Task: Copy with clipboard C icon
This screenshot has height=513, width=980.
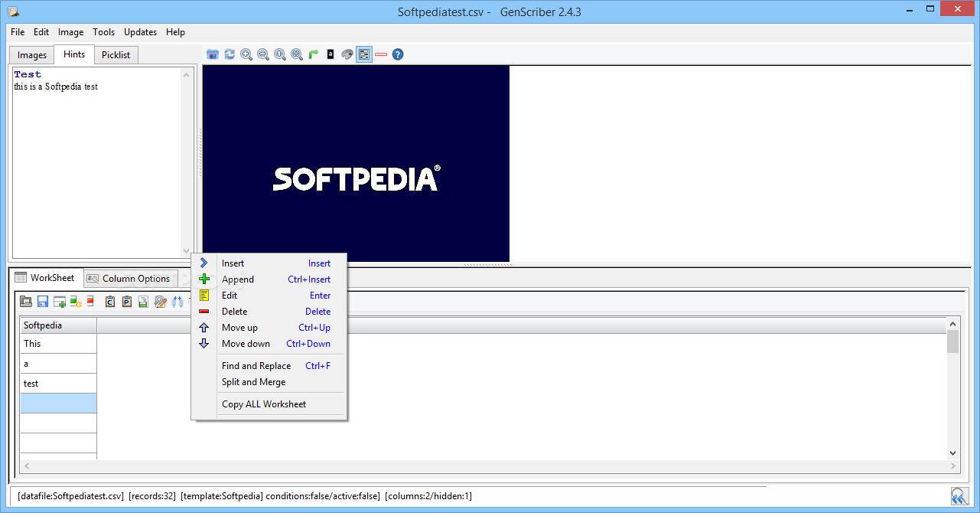Action: point(110,302)
